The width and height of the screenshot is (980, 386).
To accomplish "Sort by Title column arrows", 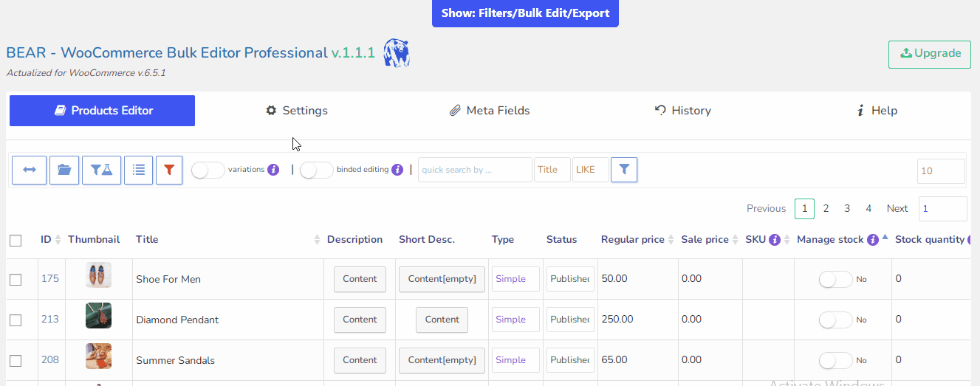I will coord(318,240).
